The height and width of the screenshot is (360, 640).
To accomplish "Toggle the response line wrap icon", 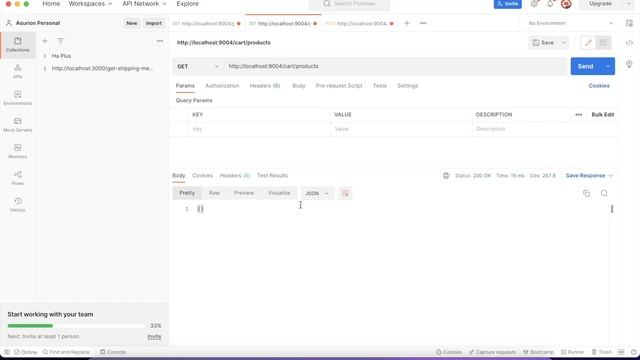I will 345,193.
